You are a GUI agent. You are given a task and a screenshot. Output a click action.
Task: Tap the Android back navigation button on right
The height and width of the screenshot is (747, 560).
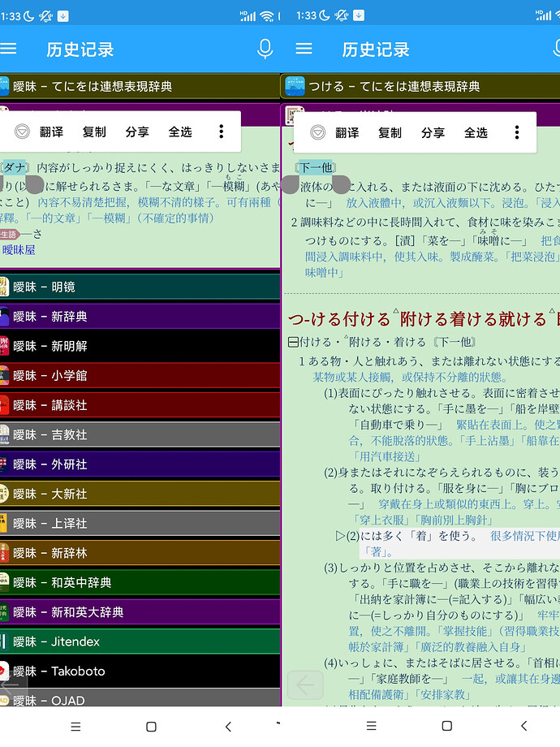(x=523, y=726)
